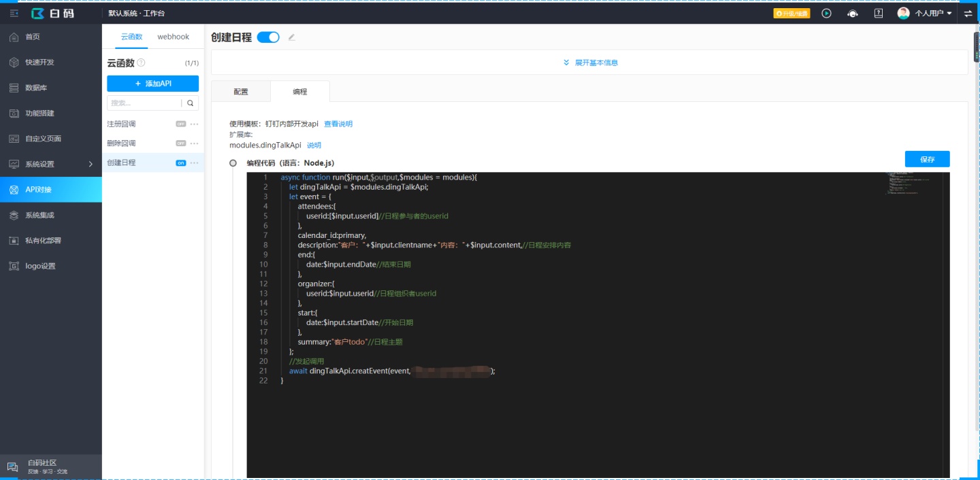Open 数据库 in the sidebar
This screenshot has height=480, width=980.
tap(51, 88)
